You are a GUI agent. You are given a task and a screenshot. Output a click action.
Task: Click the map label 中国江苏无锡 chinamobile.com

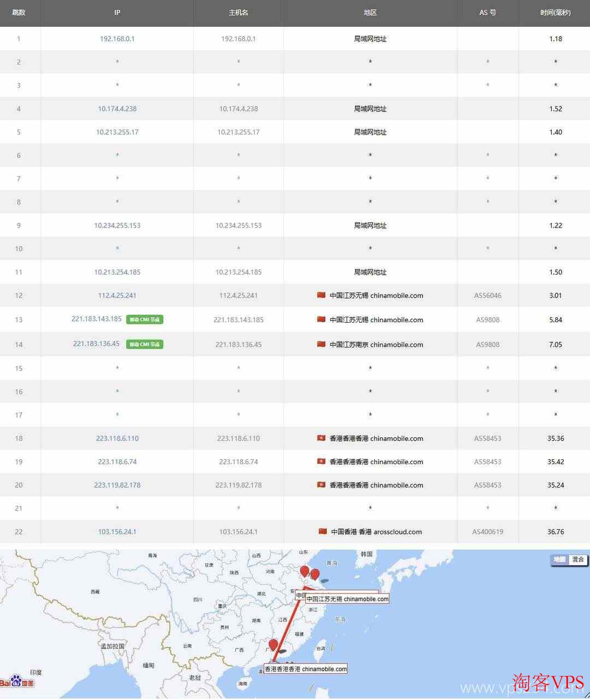tap(347, 599)
